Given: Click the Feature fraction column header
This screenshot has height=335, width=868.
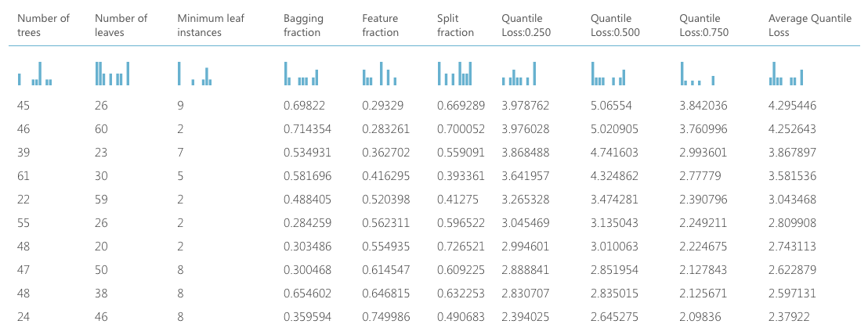Looking at the screenshot, I should [x=380, y=25].
